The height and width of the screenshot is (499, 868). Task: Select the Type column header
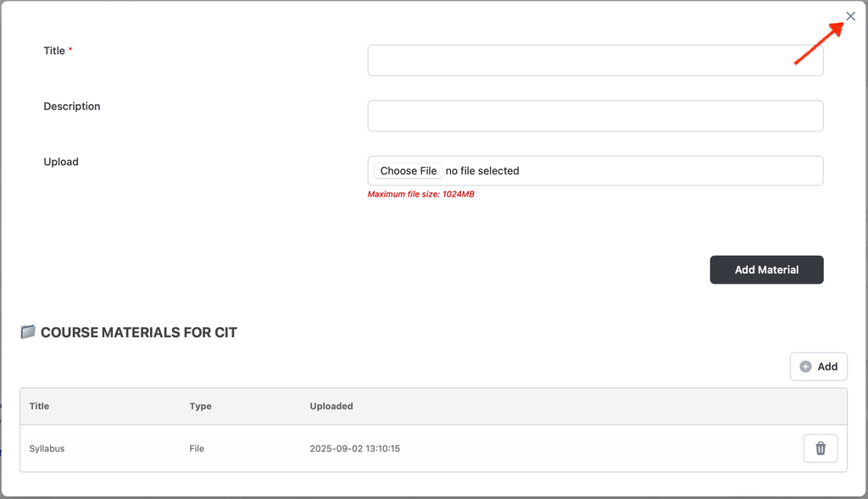(200, 406)
